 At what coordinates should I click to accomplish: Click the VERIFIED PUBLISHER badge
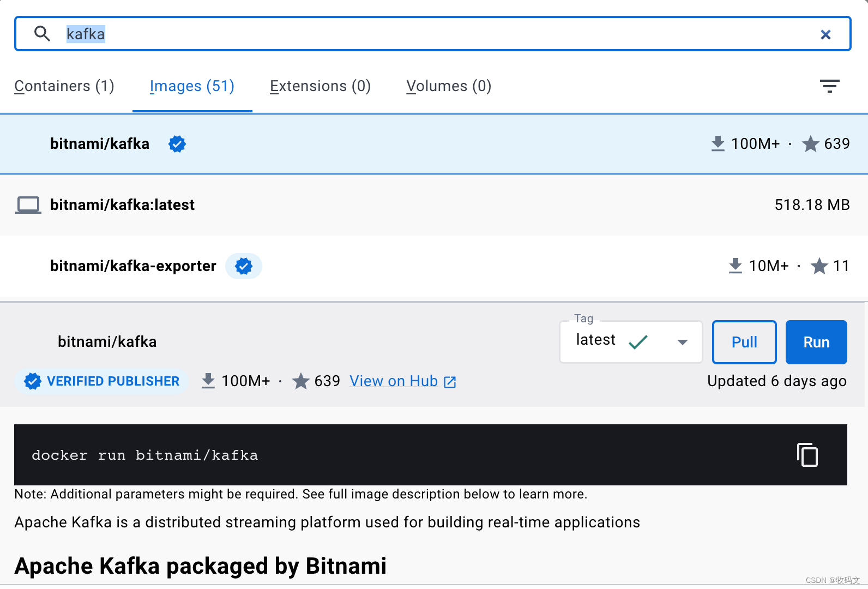[102, 381]
